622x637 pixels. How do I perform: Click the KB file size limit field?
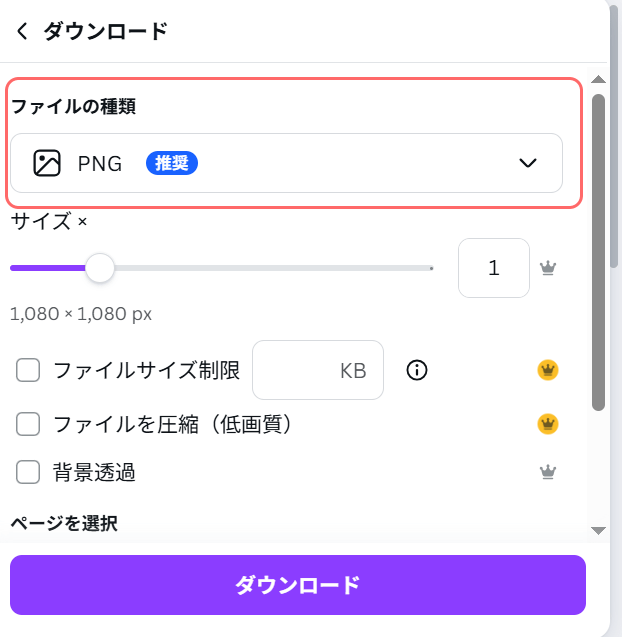tap(318, 371)
